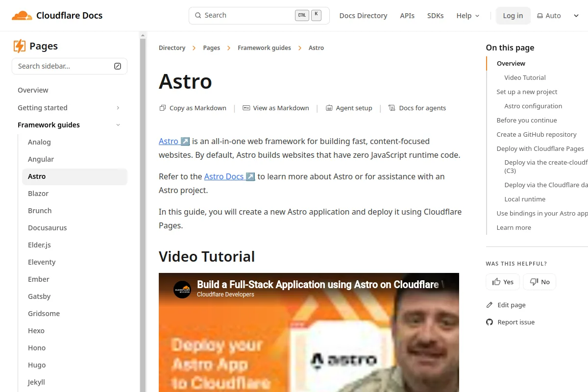Screen dimensions: 588x392
Task: Select Astro in sidebar list
Action: (x=74, y=176)
